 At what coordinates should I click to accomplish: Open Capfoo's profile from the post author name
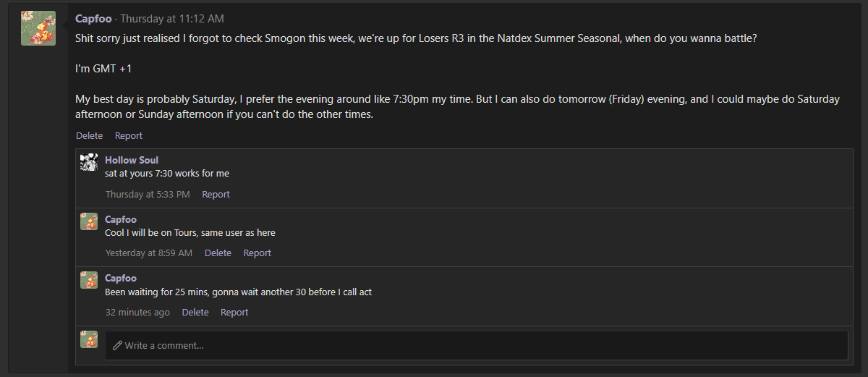click(x=93, y=19)
